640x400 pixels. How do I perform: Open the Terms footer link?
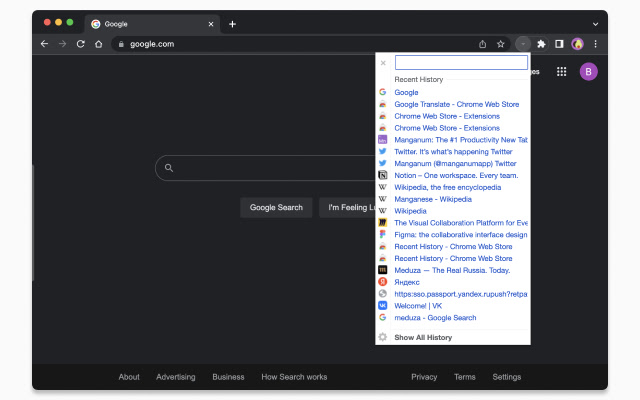[464, 377]
